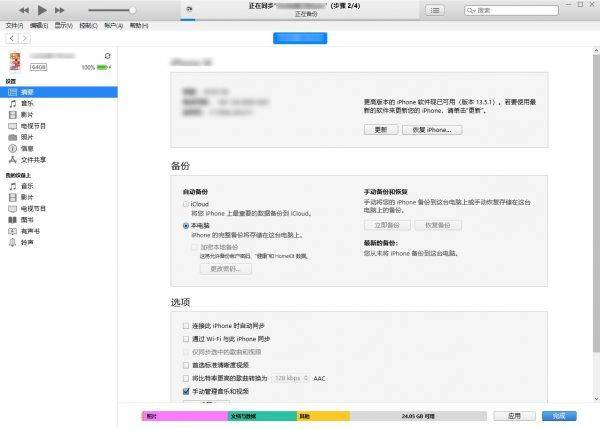The image size is (600, 429).
Task: Click the teal 文档与数据 storage segment
Action: 262,416
